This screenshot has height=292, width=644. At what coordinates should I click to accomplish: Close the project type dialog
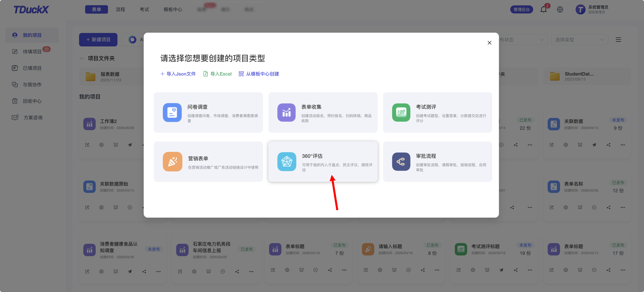pyautogui.click(x=489, y=43)
